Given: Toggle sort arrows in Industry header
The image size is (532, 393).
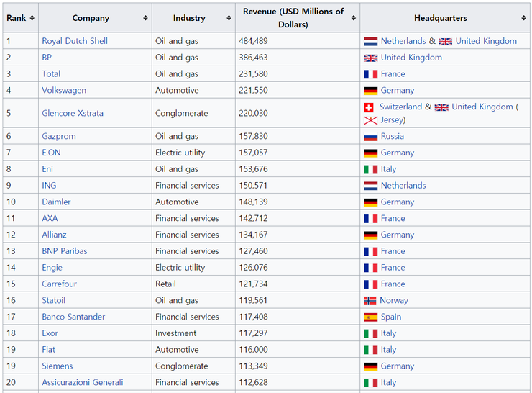Looking at the screenshot, I should 229,18.
